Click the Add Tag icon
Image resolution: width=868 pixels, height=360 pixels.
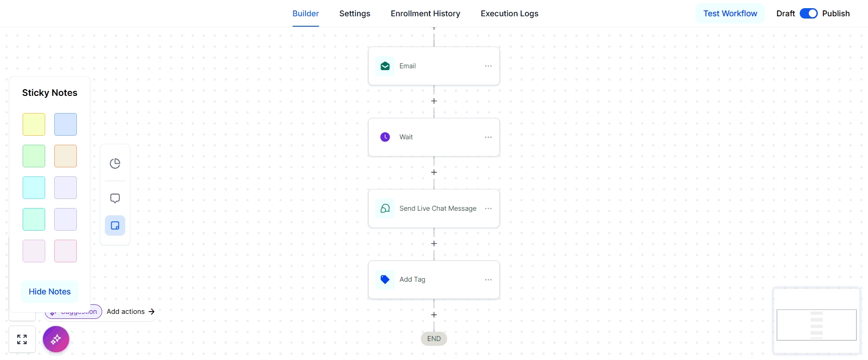coord(385,279)
